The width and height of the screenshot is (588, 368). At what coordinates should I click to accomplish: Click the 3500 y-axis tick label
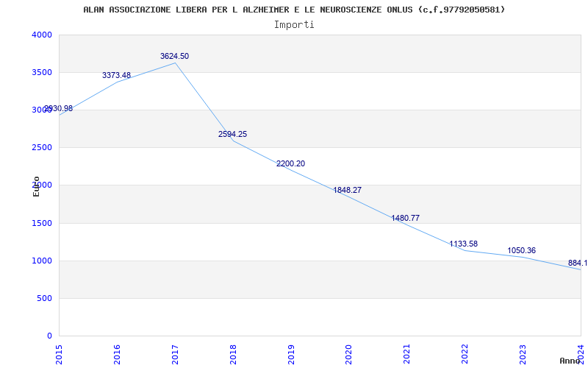pos(42,72)
